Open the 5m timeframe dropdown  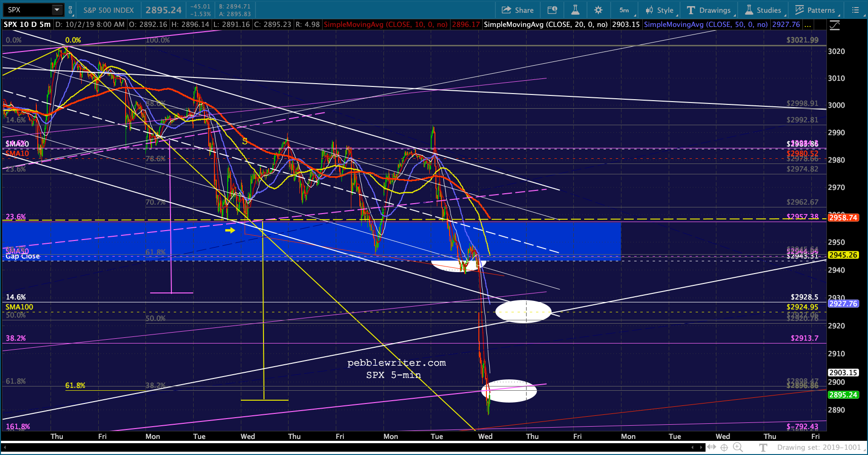tap(625, 10)
